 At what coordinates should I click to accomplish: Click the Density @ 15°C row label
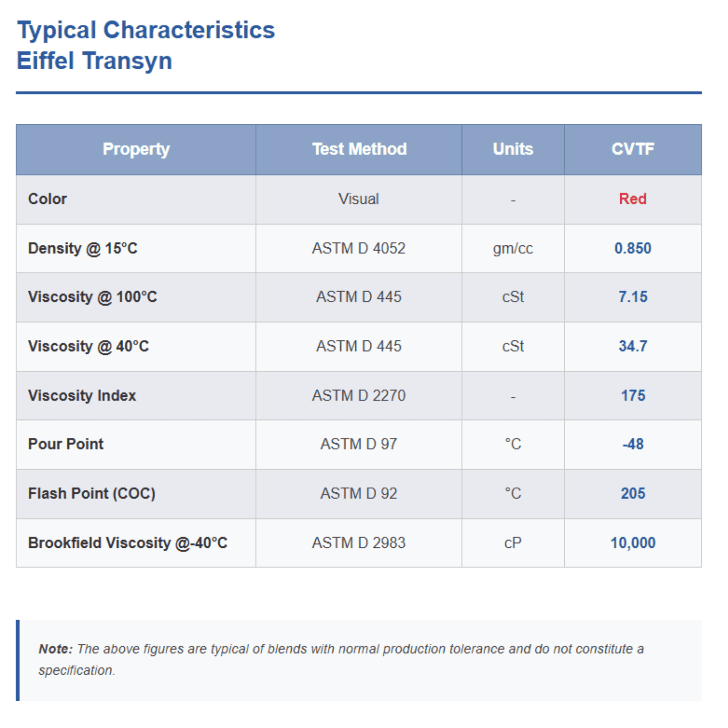[83, 248]
